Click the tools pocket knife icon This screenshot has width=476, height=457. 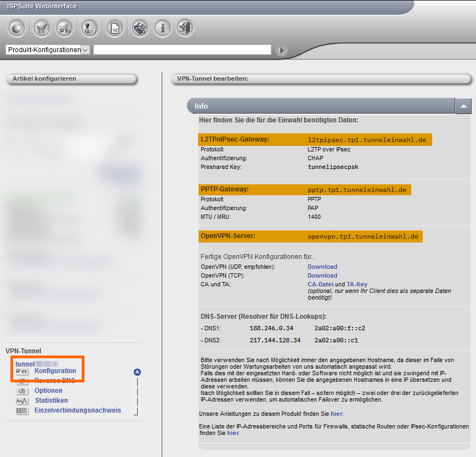point(139,28)
